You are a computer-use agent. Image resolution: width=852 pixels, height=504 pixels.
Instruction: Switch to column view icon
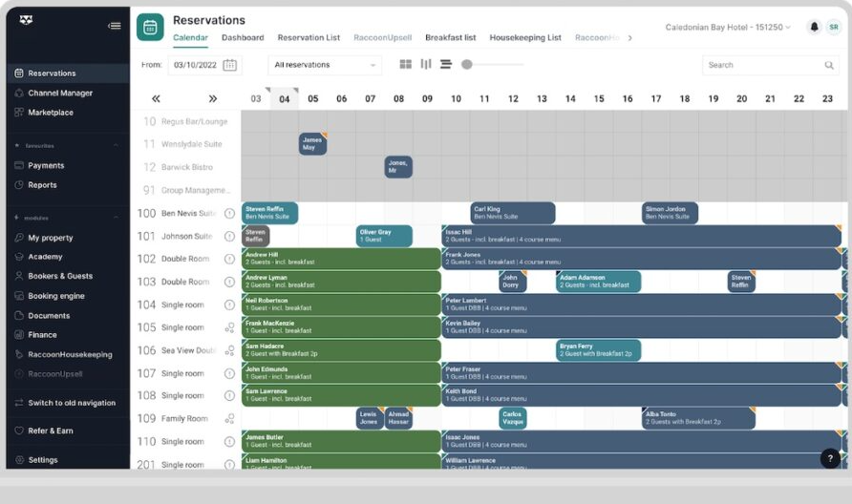pyautogui.click(x=426, y=64)
